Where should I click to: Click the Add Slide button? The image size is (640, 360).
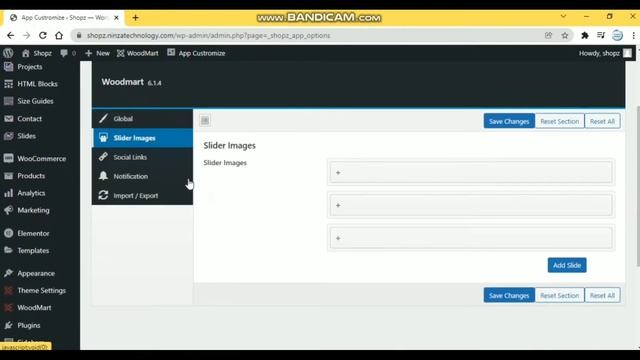point(567,265)
